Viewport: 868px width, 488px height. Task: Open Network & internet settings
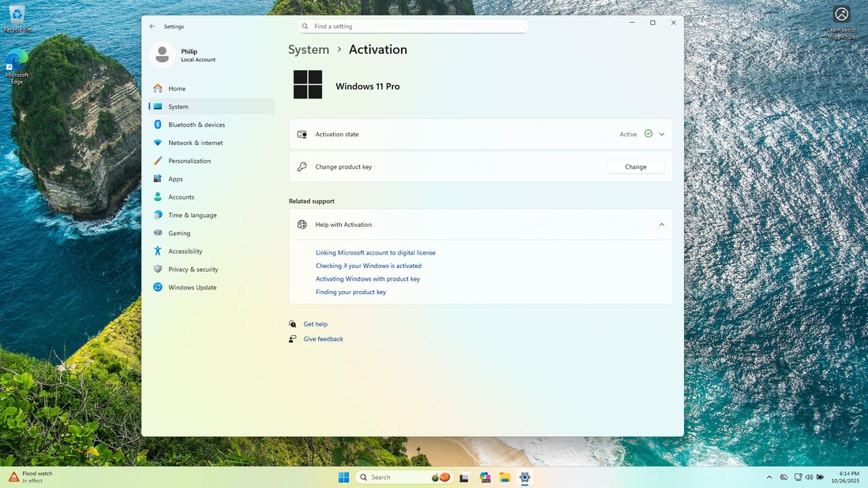(195, 143)
